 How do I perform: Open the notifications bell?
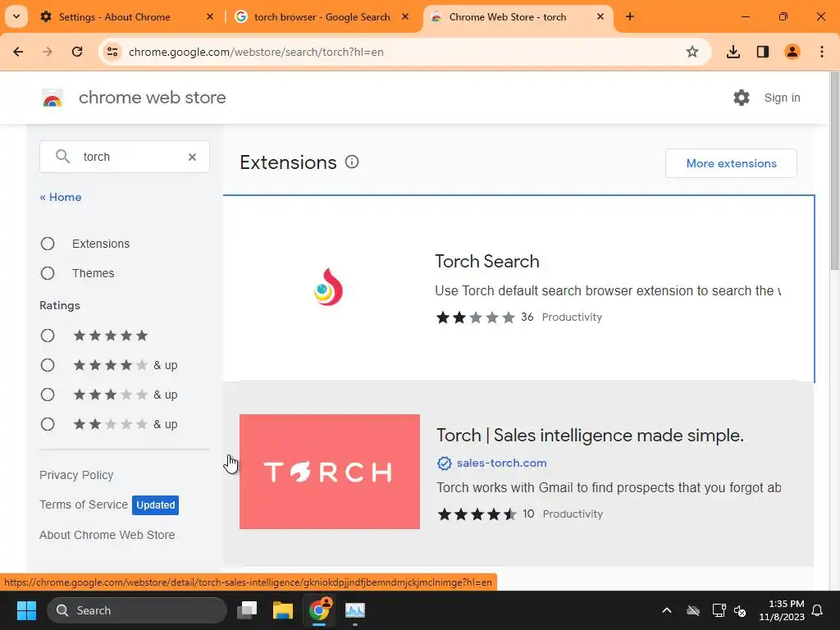tap(818, 610)
